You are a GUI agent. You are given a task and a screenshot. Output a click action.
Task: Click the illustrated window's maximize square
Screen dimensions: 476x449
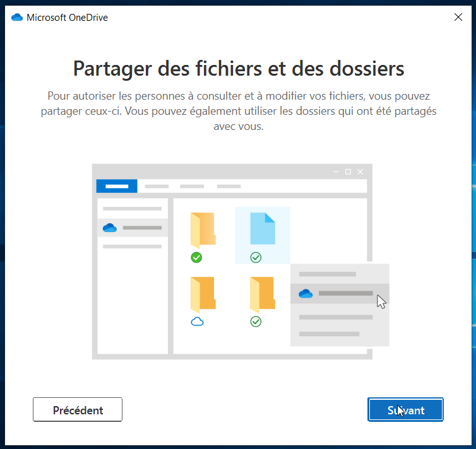pyautogui.click(x=348, y=172)
